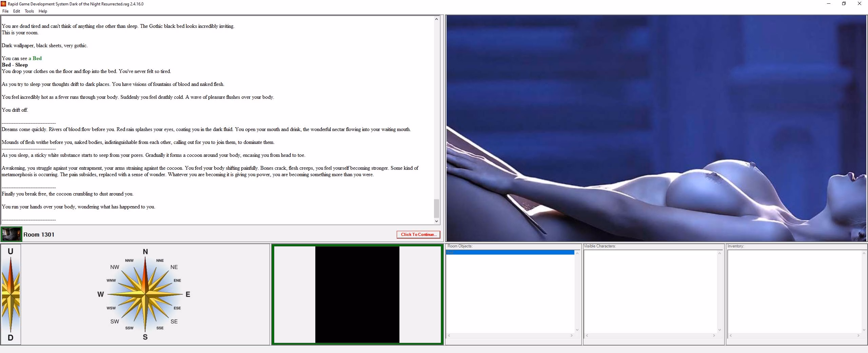Click SSW on the compass

pyautogui.click(x=129, y=328)
